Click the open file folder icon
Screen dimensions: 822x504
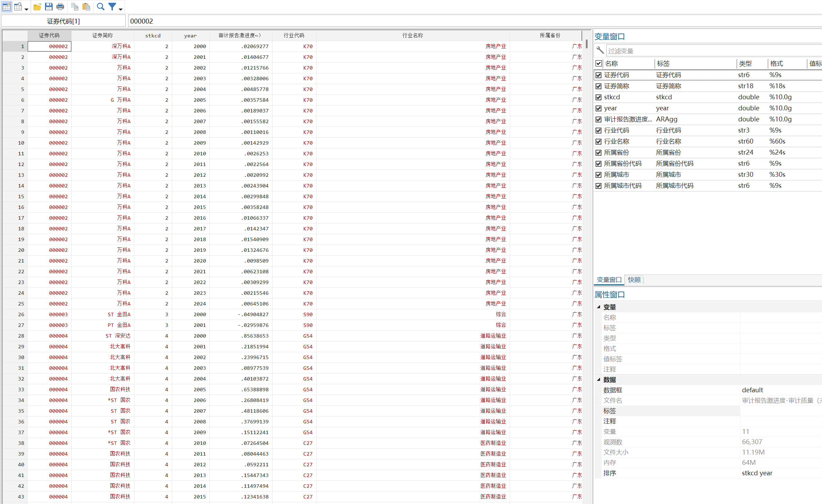click(37, 7)
